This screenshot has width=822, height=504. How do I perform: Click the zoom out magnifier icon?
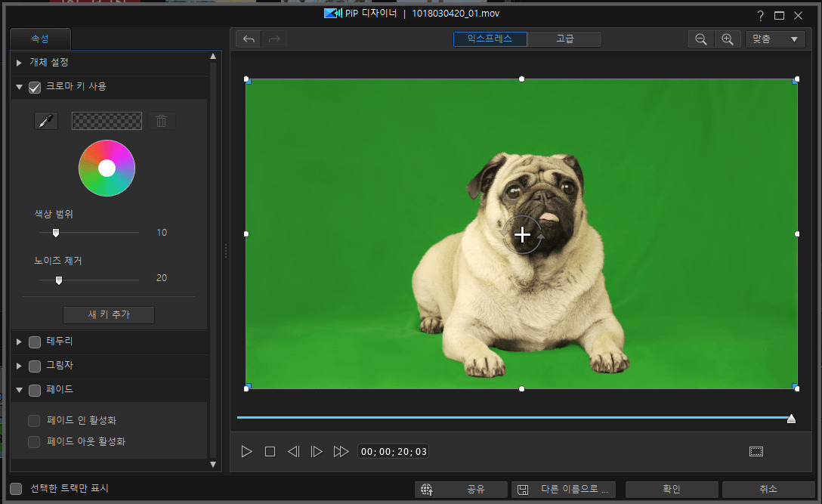pos(700,39)
